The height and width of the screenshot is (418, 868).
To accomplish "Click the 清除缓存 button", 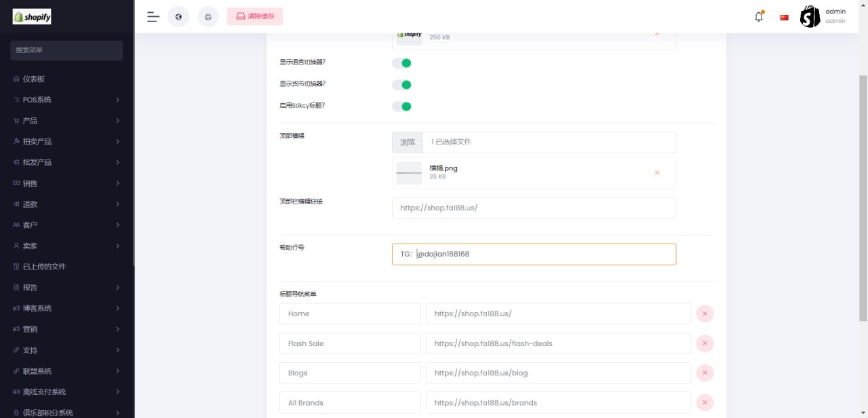I will 255,17.
